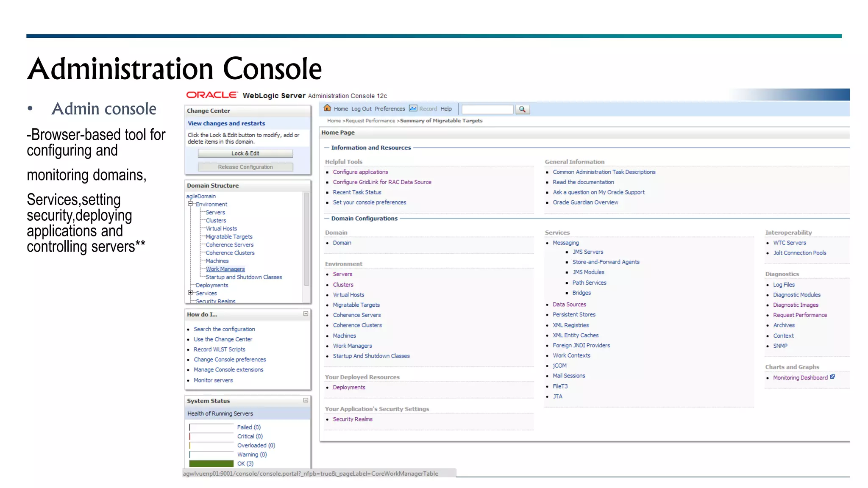The width and height of the screenshot is (868, 488).
Task: Click Log Out in the toolbar
Action: pos(361,109)
